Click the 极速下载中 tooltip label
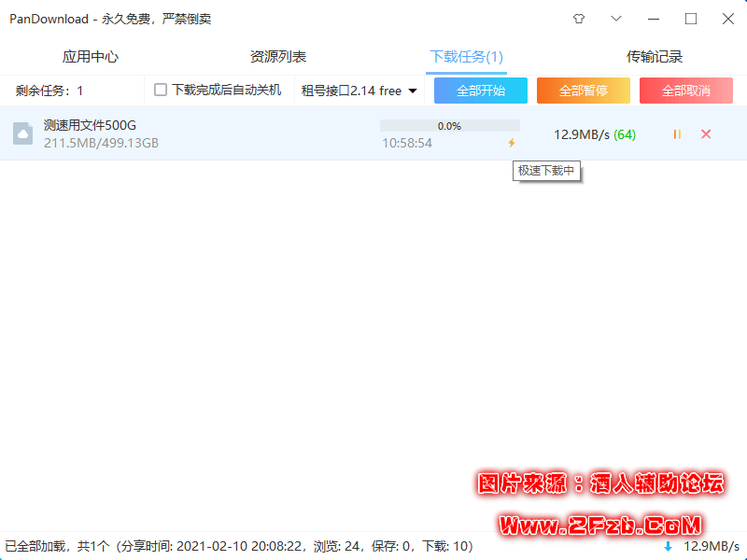 (547, 171)
